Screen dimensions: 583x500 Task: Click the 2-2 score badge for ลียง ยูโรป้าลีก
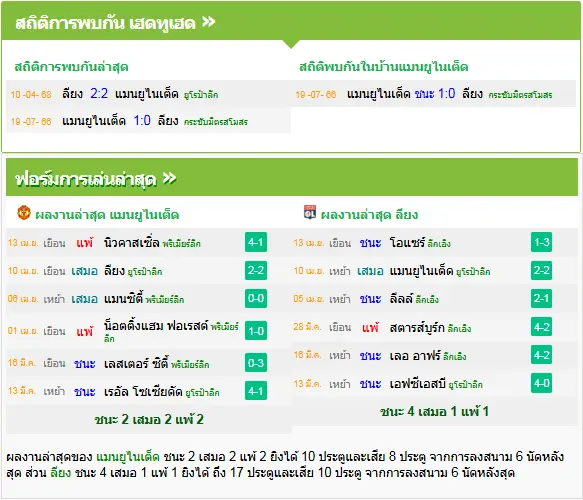256,270
